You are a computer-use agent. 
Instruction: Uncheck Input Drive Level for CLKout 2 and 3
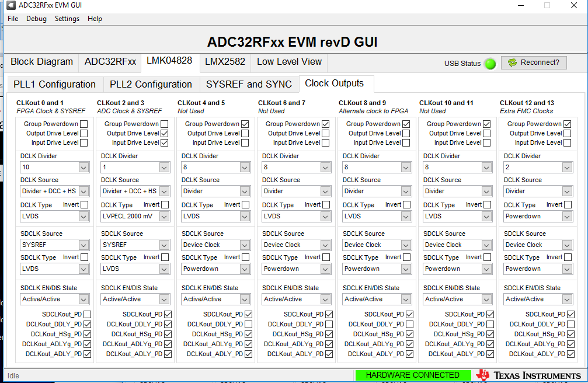164,142
